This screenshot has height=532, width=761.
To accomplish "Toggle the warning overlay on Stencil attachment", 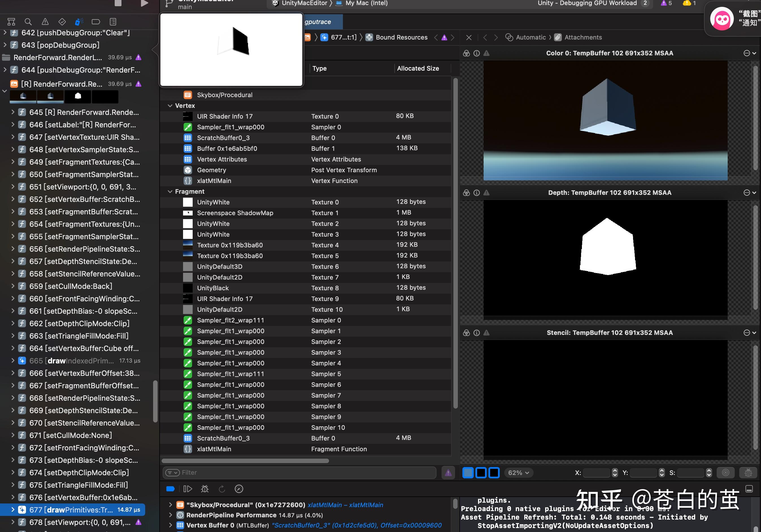I will click(x=486, y=333).
